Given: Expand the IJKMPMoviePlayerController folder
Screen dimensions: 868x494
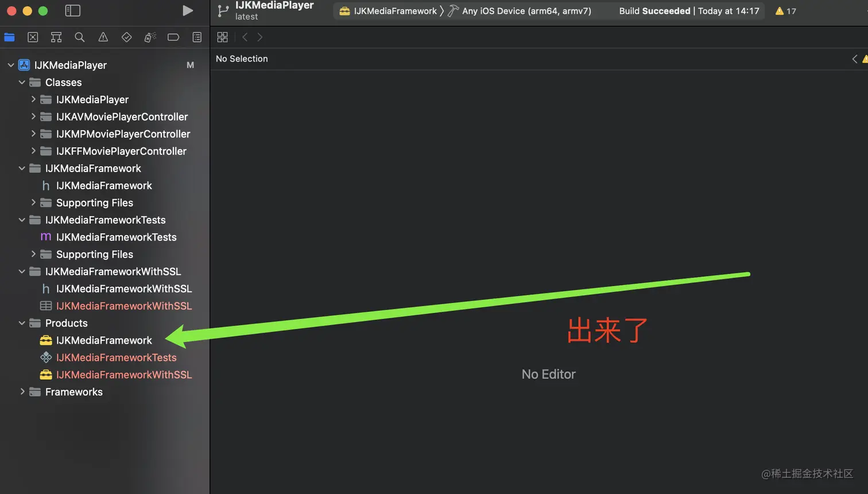Looking at the screenshot, I should coord(33,134).
